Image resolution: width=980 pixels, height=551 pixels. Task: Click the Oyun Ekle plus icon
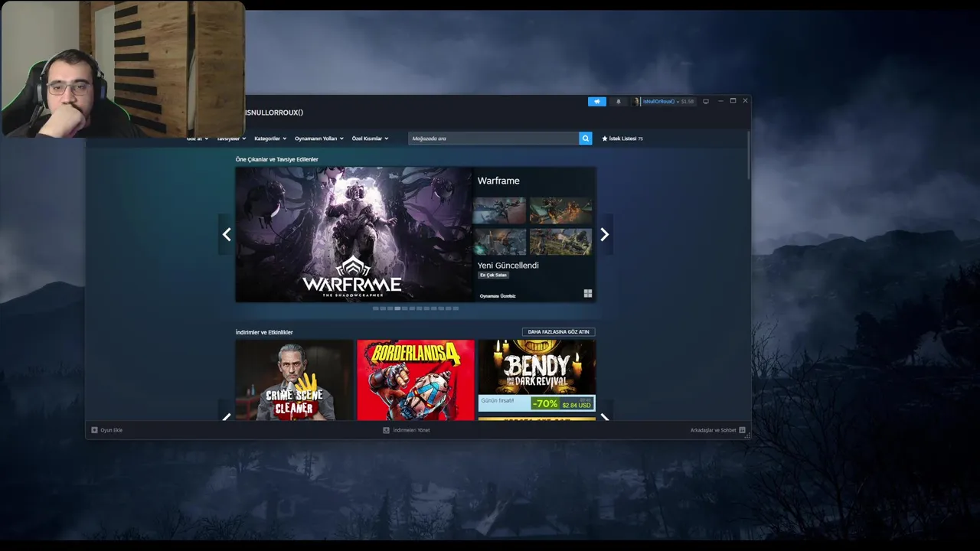point(94,430)
